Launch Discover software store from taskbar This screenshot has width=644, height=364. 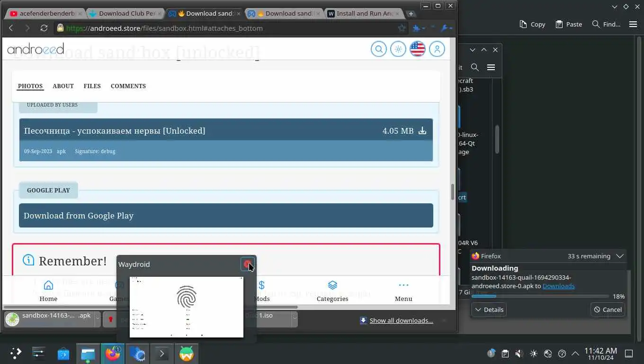click(63, 354)
